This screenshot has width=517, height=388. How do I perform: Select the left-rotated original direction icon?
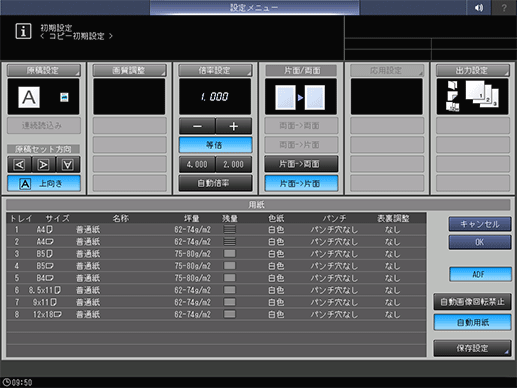coord(19,164)
